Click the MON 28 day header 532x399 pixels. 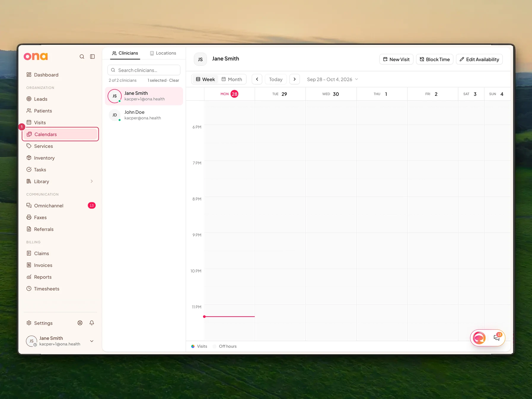pyautogui.click(x=229, y=94)
